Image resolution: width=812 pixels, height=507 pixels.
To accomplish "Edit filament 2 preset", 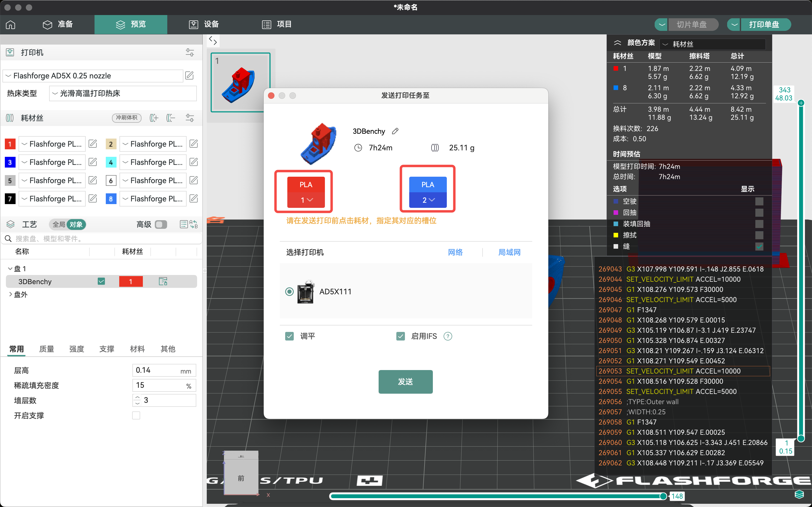I will tap(194, 144).
